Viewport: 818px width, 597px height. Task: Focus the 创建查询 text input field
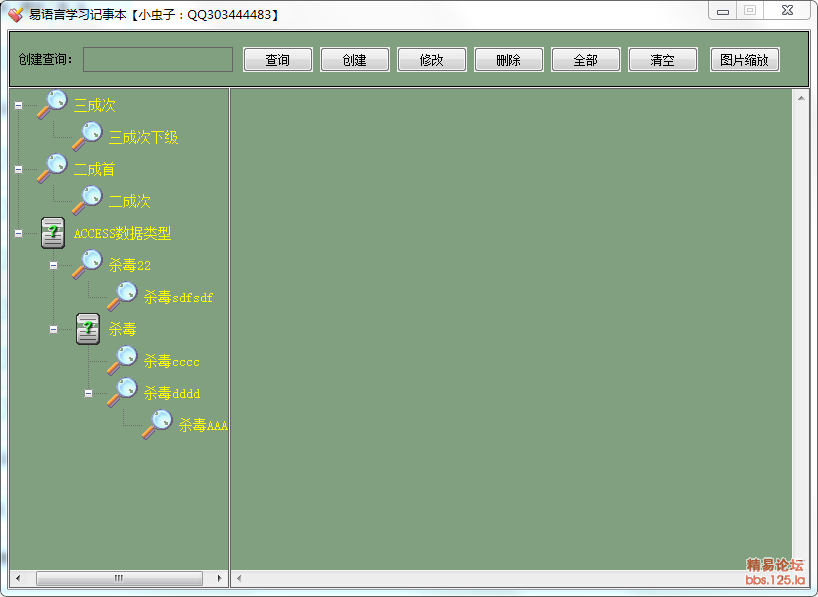pos(158,60)
